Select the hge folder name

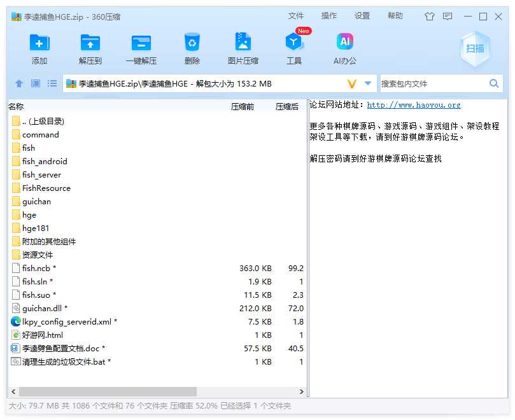point(29,215)
